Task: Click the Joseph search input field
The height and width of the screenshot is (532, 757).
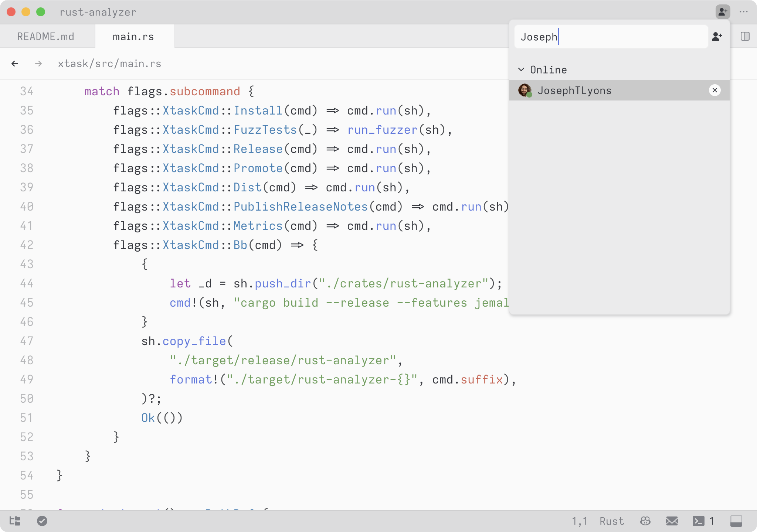Action: tap(610, 37)
